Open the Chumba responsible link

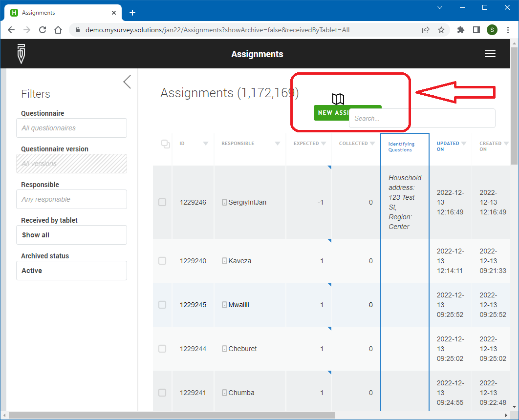[241, 393]
